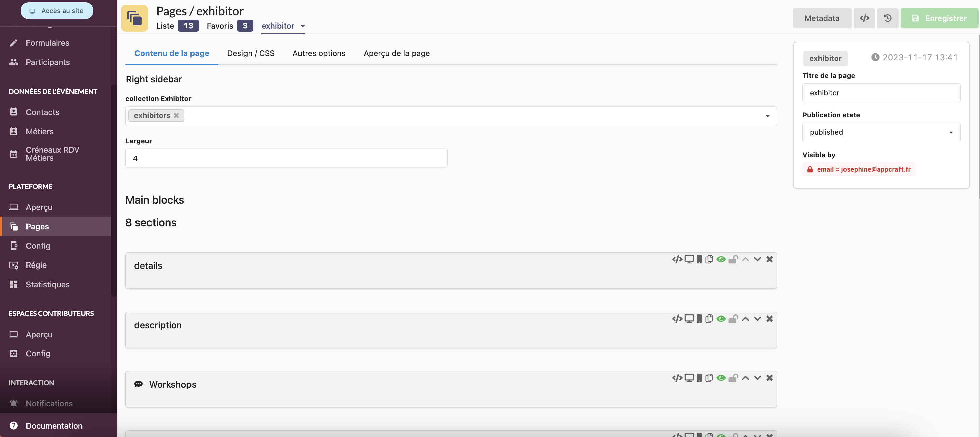The width and height of the screenshot is (980, 437).
Task: Move the Workshops section up
Action: [x=745, y=378]
